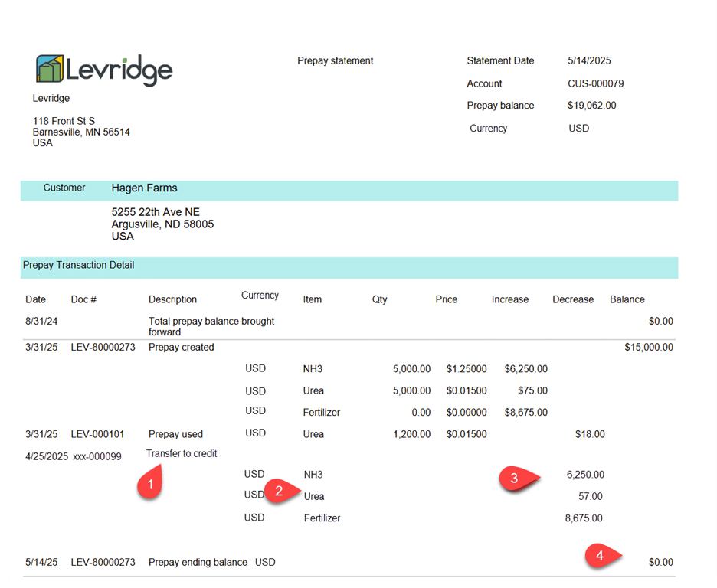This screenshot has width=717, height=588.
Task: Click the Date column header
Action: point(35,299)
